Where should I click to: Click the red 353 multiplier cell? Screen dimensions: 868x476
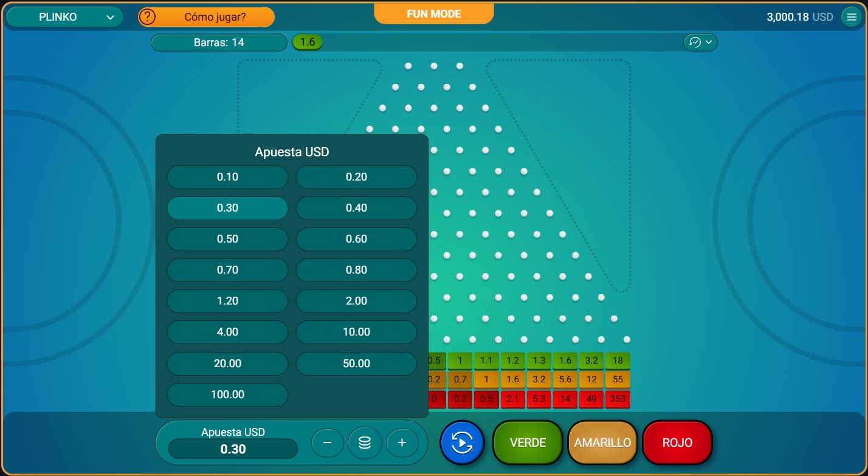[618, 399]
